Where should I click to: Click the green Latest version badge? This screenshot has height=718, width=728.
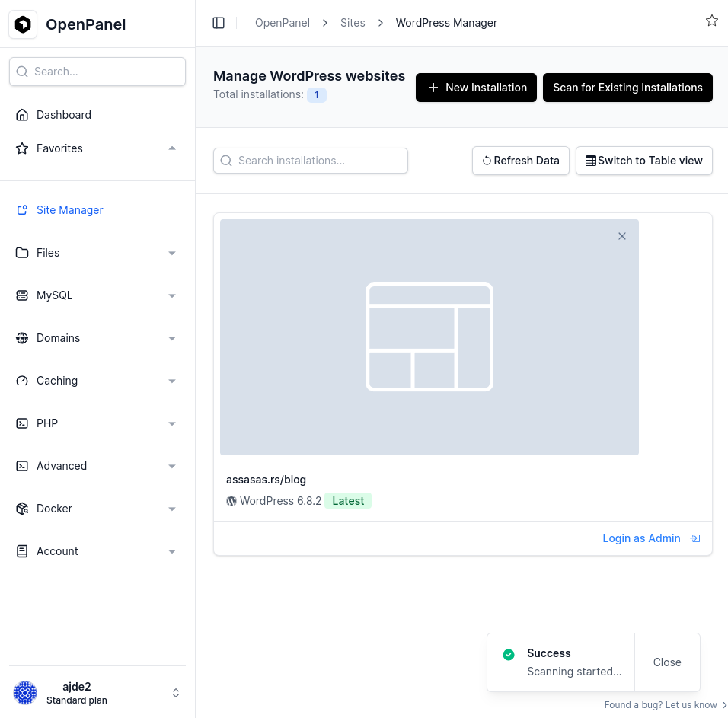click(348, 501)
